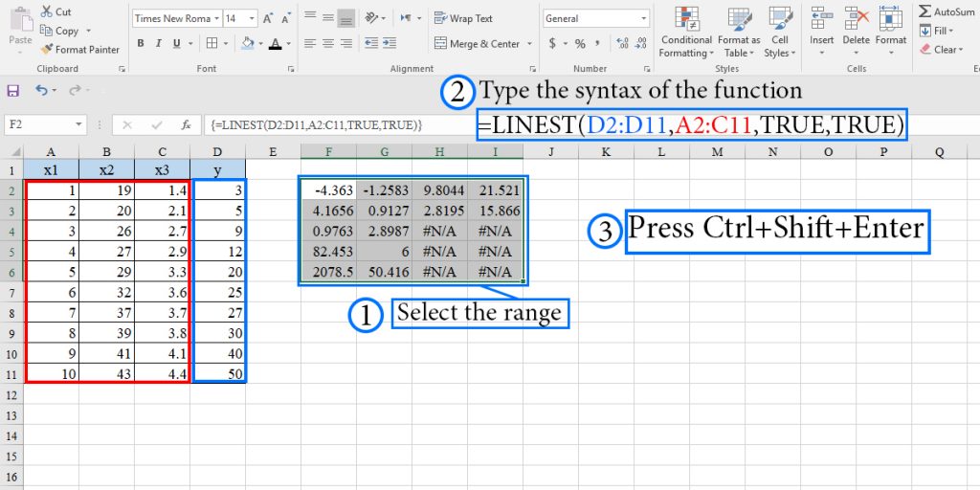Apply percent style
The image size is (980, 490).
tap(580, 43)
